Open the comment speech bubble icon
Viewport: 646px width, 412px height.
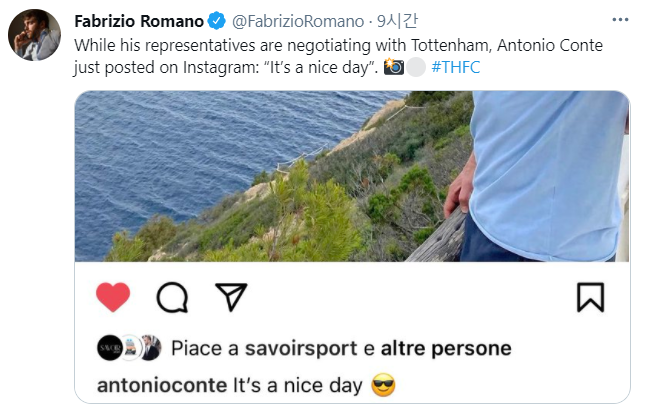(172, 296)
